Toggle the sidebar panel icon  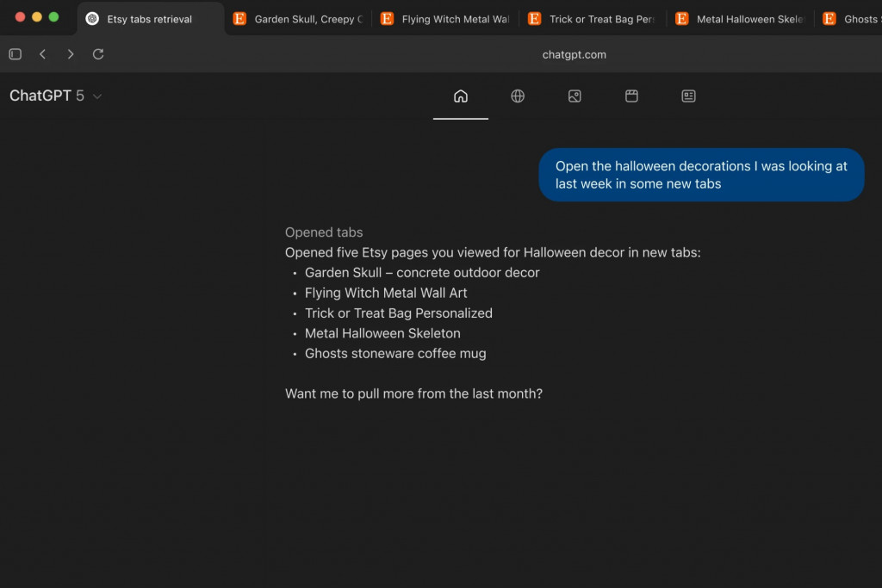pyautogui.click(x=15, y=53)
